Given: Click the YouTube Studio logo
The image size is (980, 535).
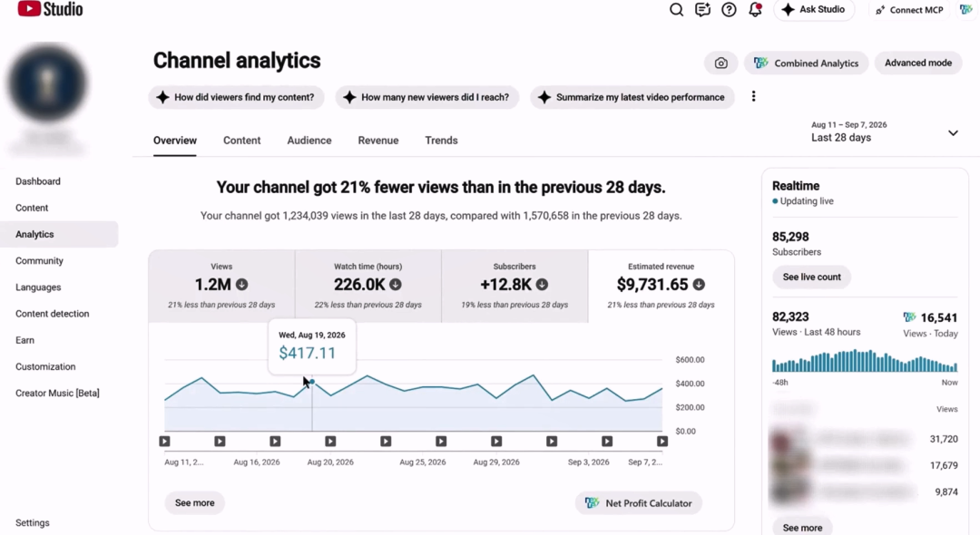Looking at the screenshot, I should [x=50, y=9].
